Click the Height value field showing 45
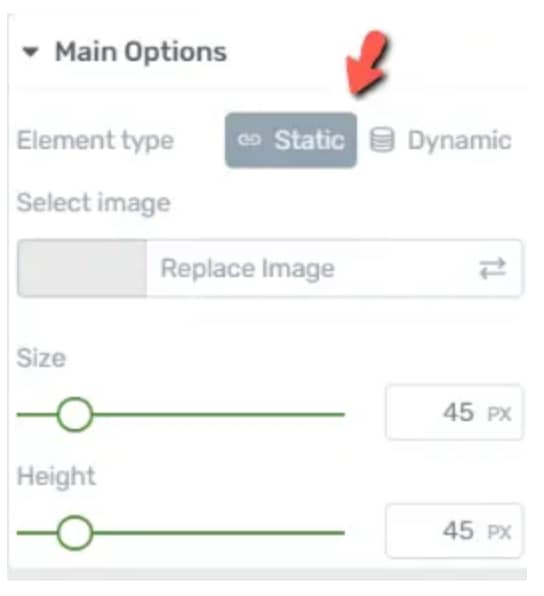Viewport: 544px width, 596px height. point(454,531)
